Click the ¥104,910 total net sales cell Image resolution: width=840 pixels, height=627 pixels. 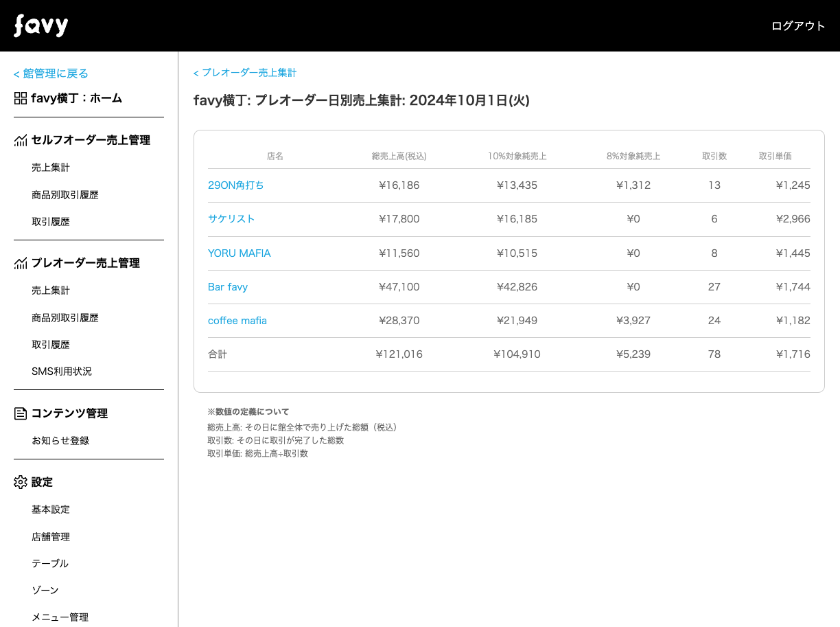coord(517,354)
